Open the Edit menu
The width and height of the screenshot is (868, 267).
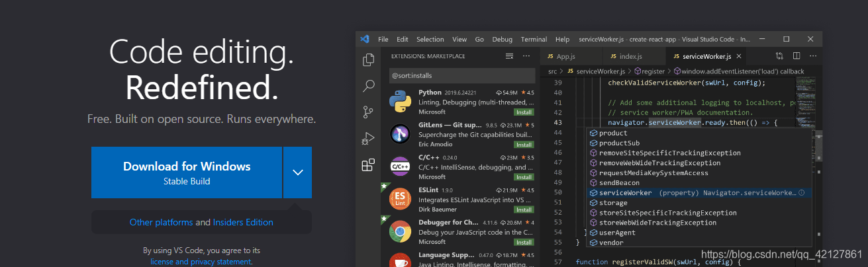click(x=403, y=39)
